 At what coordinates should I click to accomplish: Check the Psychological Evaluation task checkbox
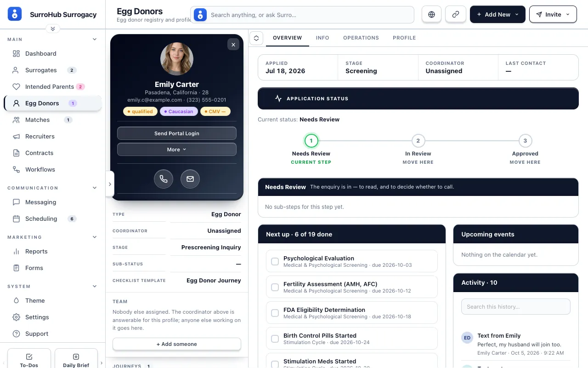[275, 261]
